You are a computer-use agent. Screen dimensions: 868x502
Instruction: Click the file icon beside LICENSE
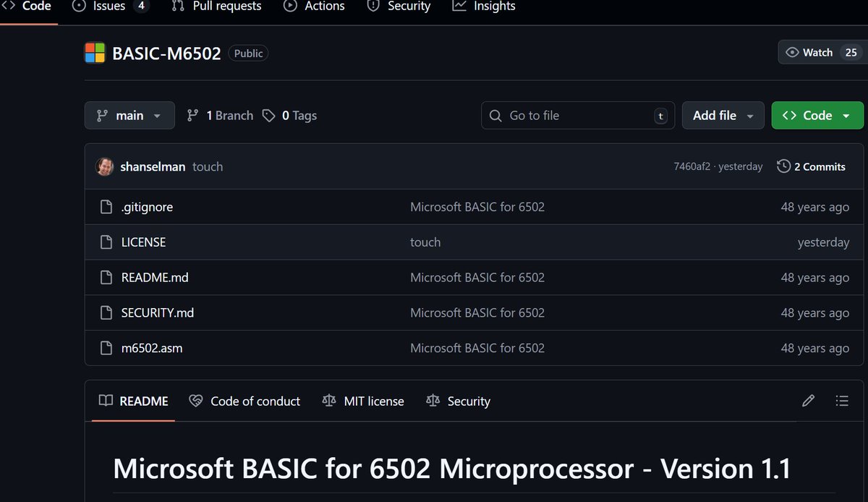click(106, 242)
